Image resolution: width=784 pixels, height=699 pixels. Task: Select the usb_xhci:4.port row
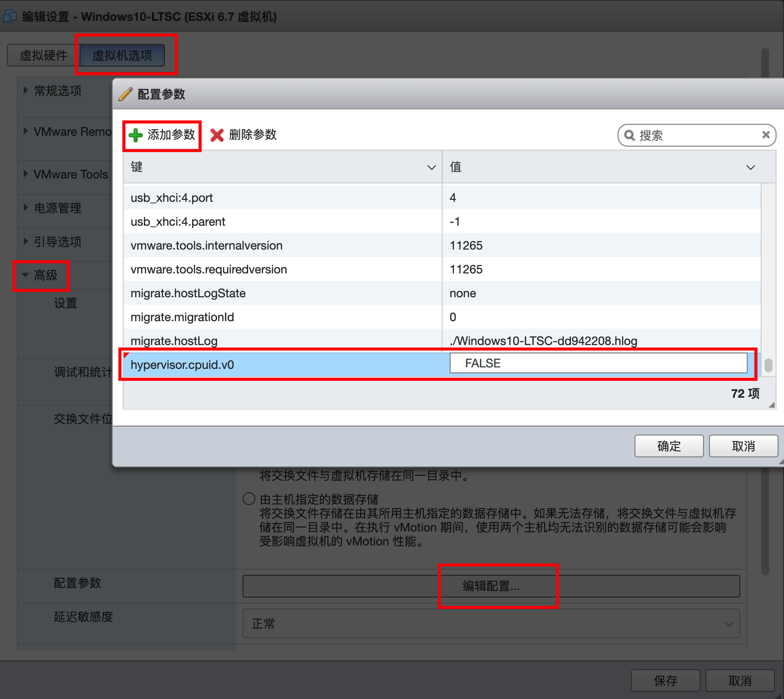pyautogui.click(x=442, y=197)
